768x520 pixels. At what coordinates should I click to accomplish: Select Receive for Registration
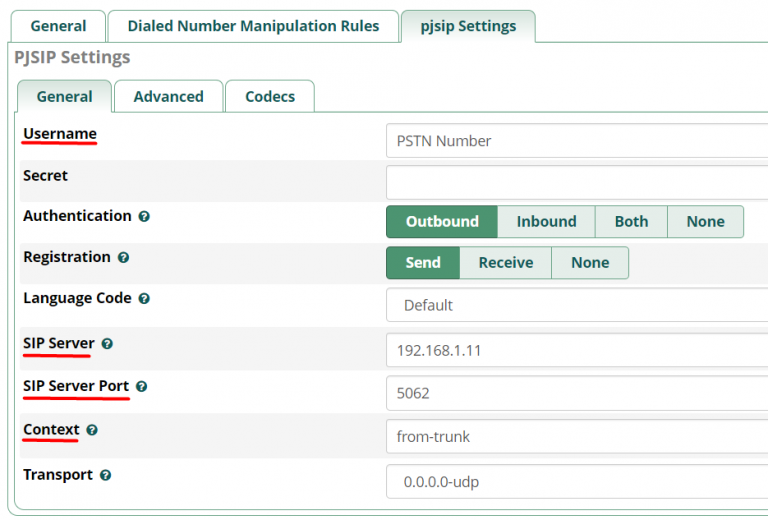pos(505,263)
